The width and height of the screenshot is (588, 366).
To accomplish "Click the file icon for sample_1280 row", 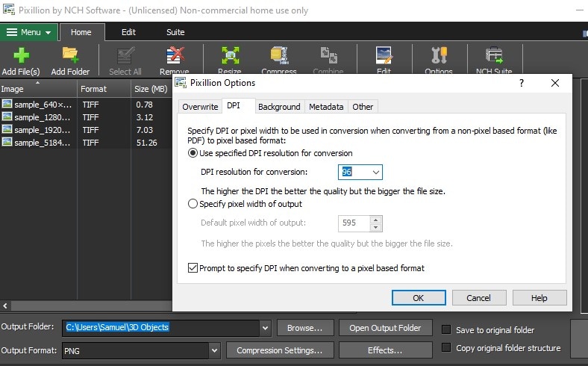I will click(7, 117).
